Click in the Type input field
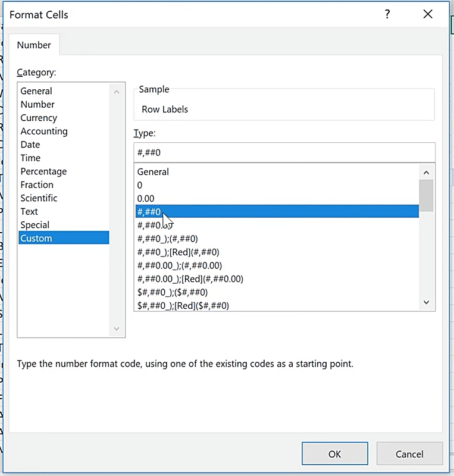Viewport: 454px width, 476px height. 284,152
